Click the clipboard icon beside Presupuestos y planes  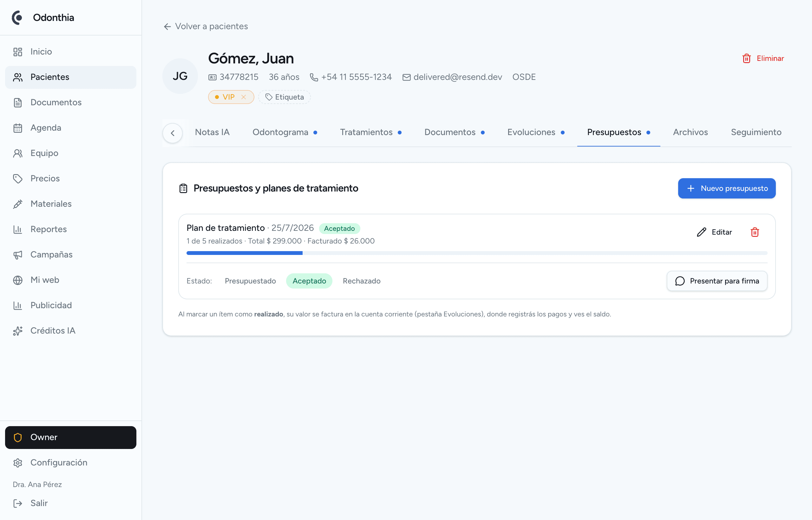183,188
